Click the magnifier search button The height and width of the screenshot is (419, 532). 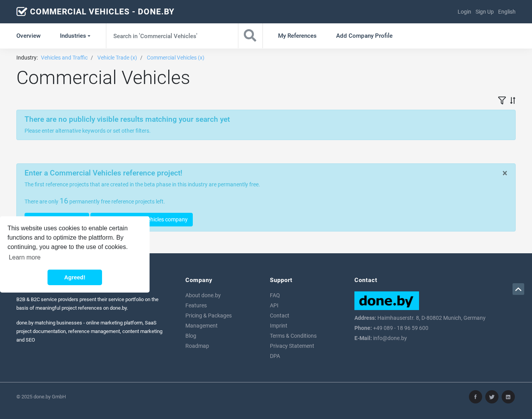click(250, 36)
